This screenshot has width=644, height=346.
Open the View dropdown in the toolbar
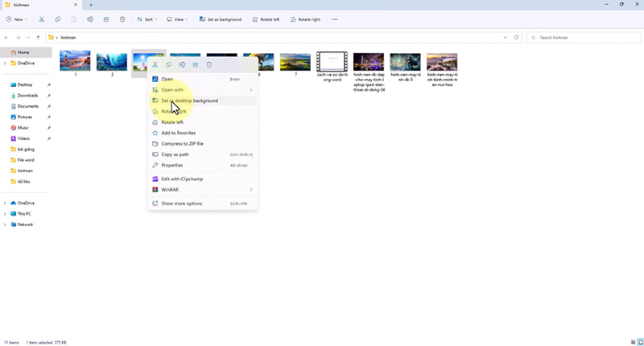(x=179, y=19)
